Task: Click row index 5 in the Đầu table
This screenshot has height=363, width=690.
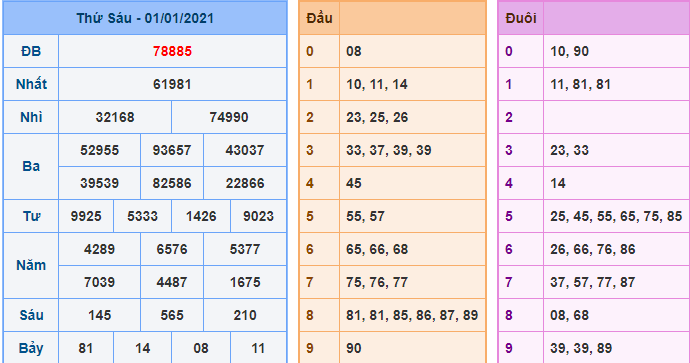Action: tap(310, 216)
